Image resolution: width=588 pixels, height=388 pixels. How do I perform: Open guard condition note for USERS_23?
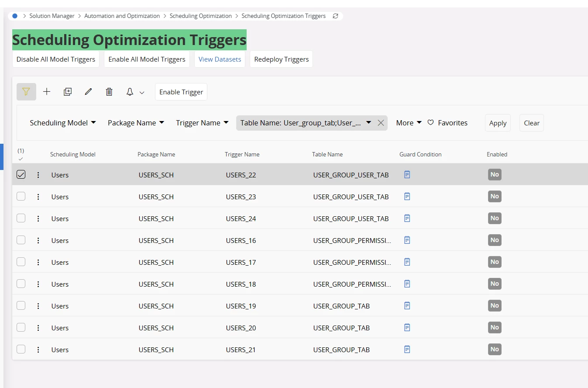tap(407, 197)
